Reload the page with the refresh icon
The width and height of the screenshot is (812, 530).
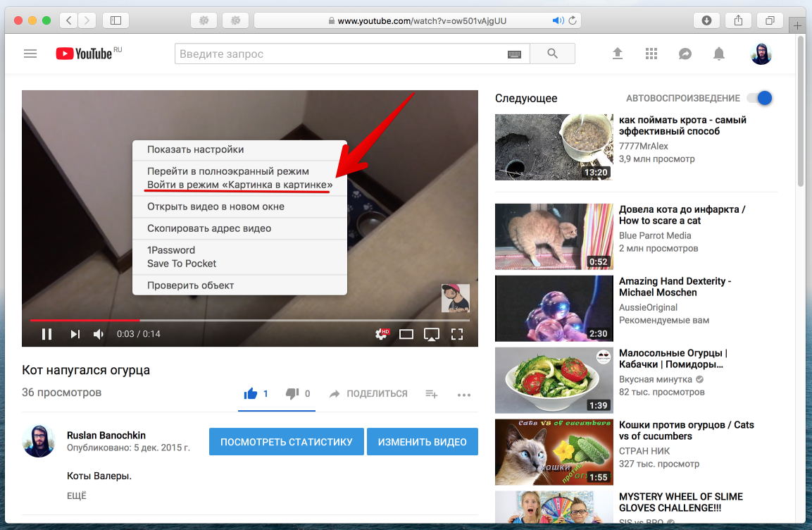pos(573,20)
